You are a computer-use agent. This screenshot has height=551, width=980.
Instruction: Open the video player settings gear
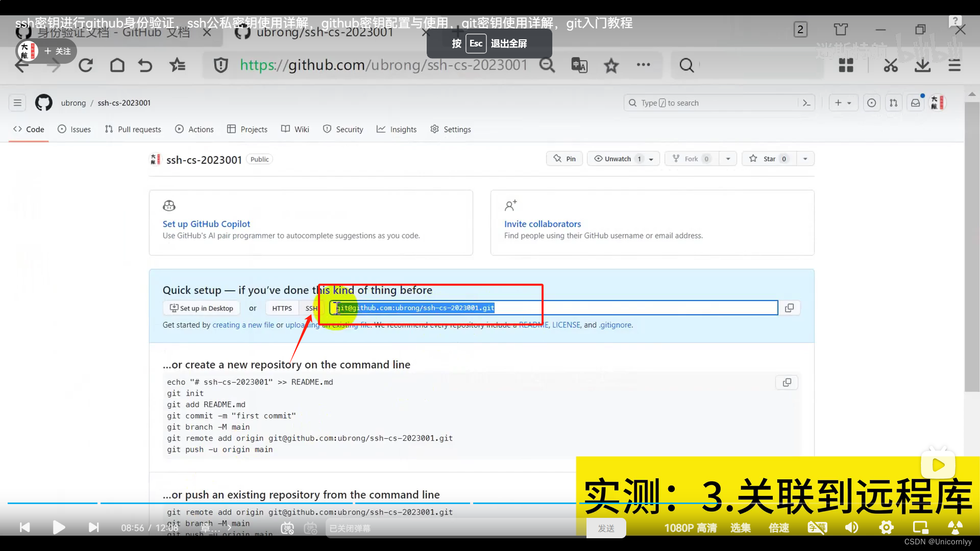coord(886,528)
